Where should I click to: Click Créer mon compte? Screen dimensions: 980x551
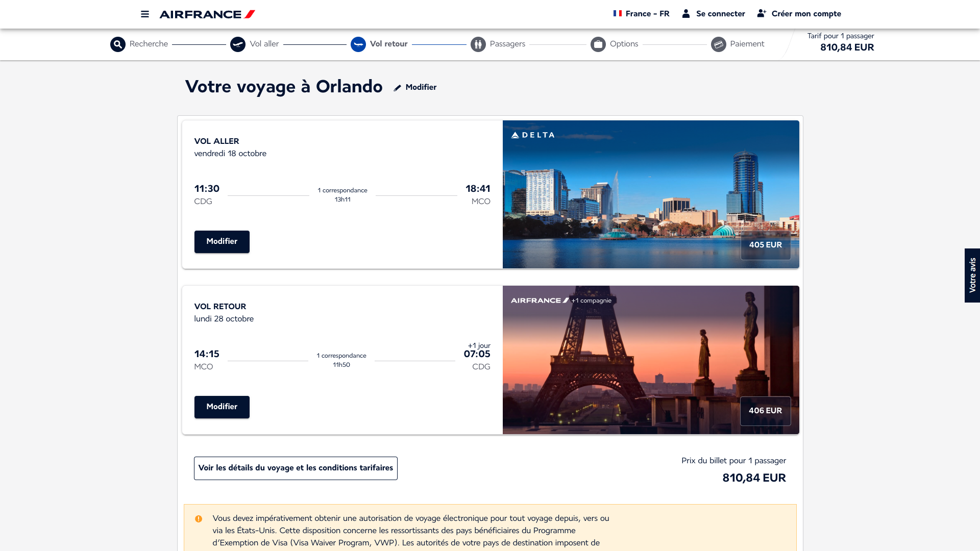799,14
